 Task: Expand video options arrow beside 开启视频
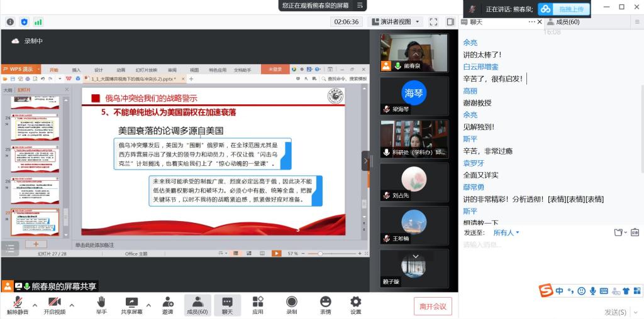coord(72,306)
